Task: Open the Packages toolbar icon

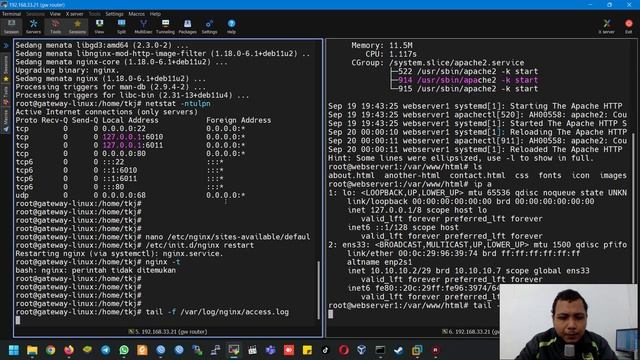Action: pos(187,27)
